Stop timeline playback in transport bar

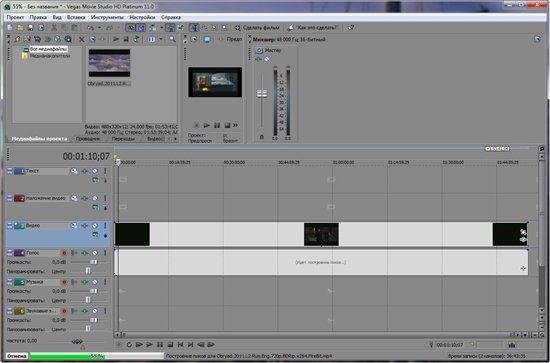pos(170,345)
